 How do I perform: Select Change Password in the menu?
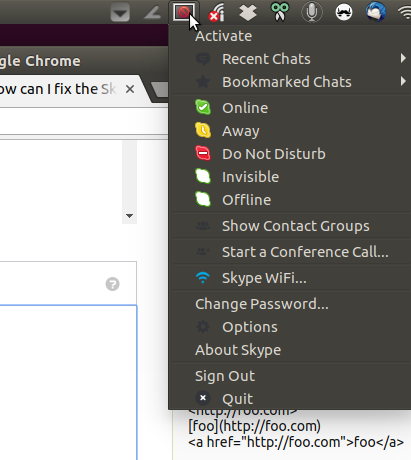290,304
